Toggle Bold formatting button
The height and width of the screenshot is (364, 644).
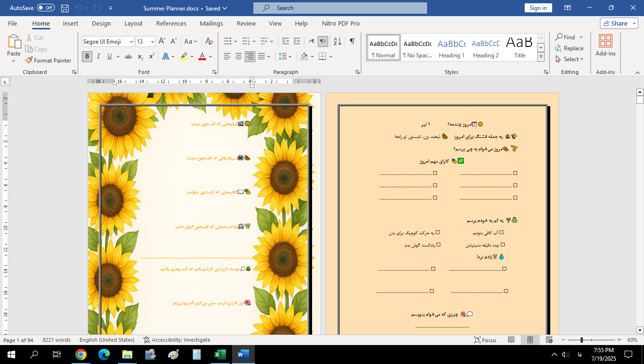(87, 56)
